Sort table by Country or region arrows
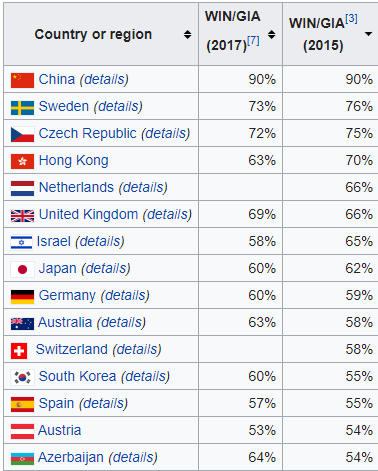The height and width of the screenshot is (471, 378). pyautogui.click(x=188, y=34)
